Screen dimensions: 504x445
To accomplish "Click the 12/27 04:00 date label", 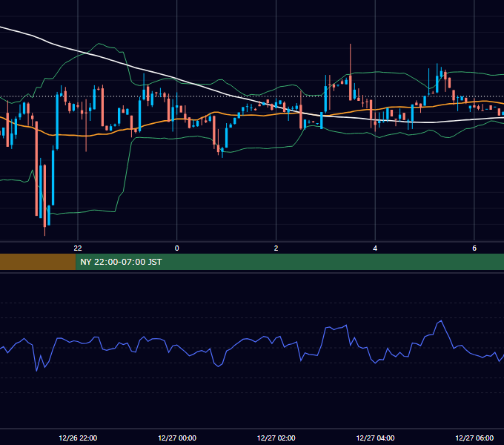I will (376, 438).
